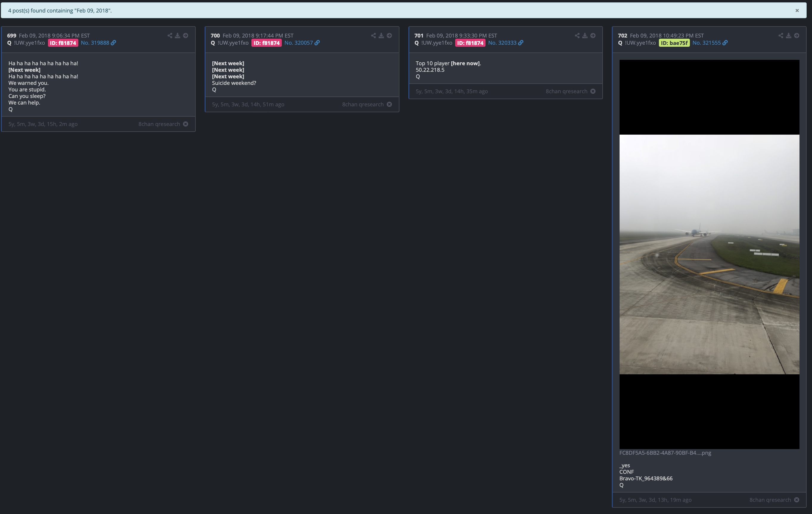
Task: Click post number 699
Action: tap(12, 35)
